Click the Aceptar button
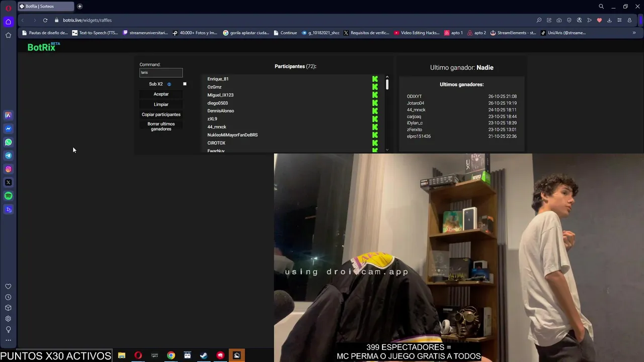The image size is (644, 362). pos(161,94)
